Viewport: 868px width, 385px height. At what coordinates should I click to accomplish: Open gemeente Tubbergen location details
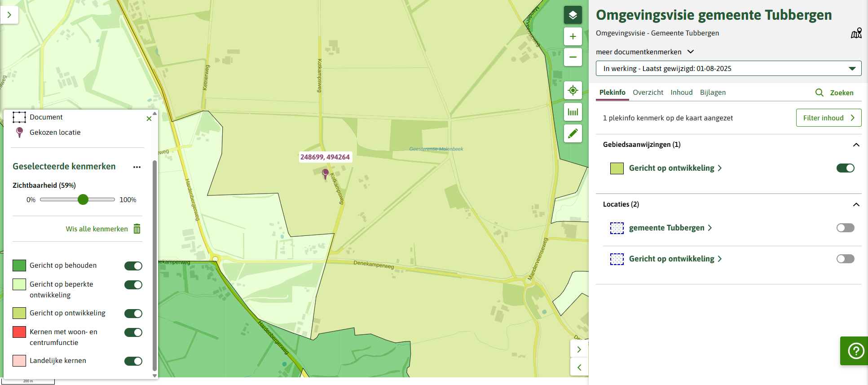coord(670,228)
